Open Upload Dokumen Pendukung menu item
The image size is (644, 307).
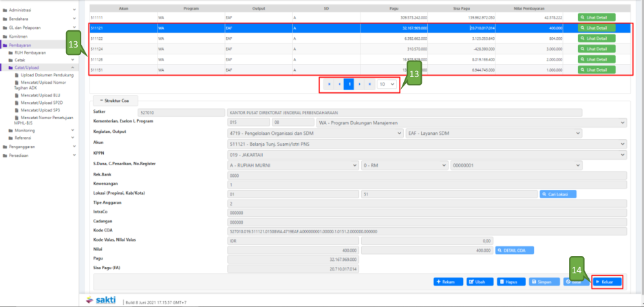tap(47, 75)
